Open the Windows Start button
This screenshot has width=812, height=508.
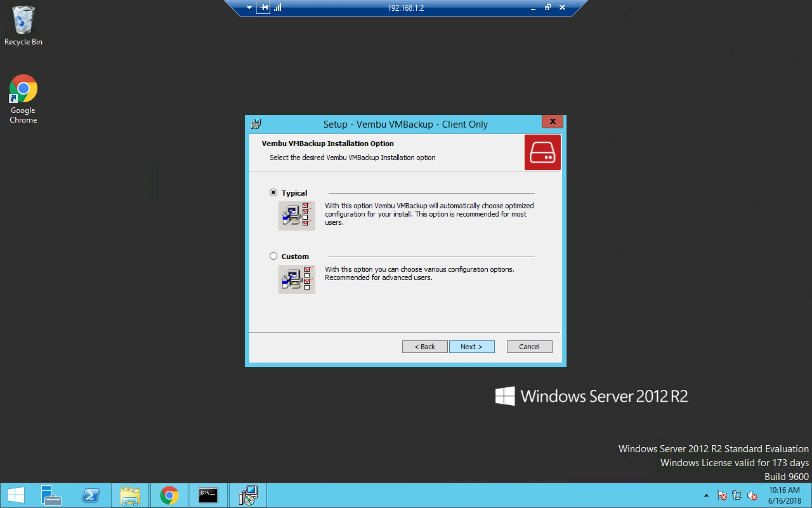point(16,495)
